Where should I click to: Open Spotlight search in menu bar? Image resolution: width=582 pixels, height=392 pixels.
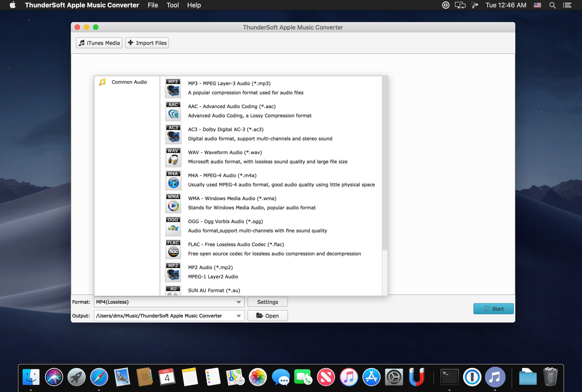click(552, 5)
